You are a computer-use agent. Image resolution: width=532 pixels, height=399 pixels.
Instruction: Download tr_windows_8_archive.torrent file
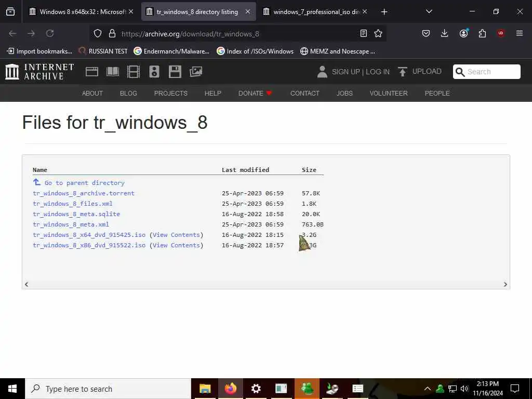pyautogui.click(x=84, y=193)
